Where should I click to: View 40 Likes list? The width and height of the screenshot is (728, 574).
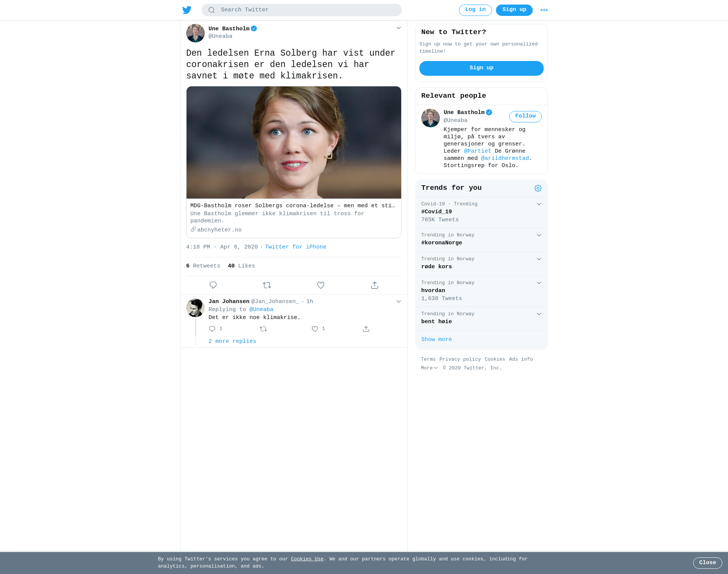pos(242,266)
